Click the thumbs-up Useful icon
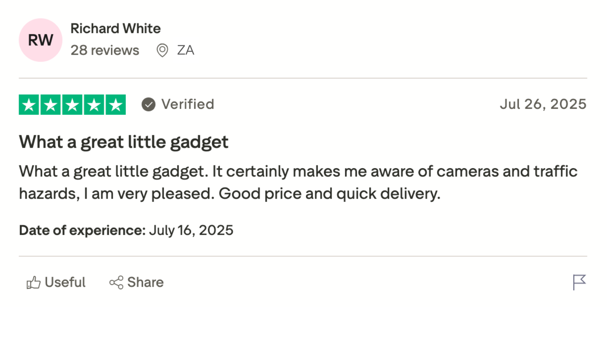The width and height of the screenshot is (607, 364). tap(34, 282)
